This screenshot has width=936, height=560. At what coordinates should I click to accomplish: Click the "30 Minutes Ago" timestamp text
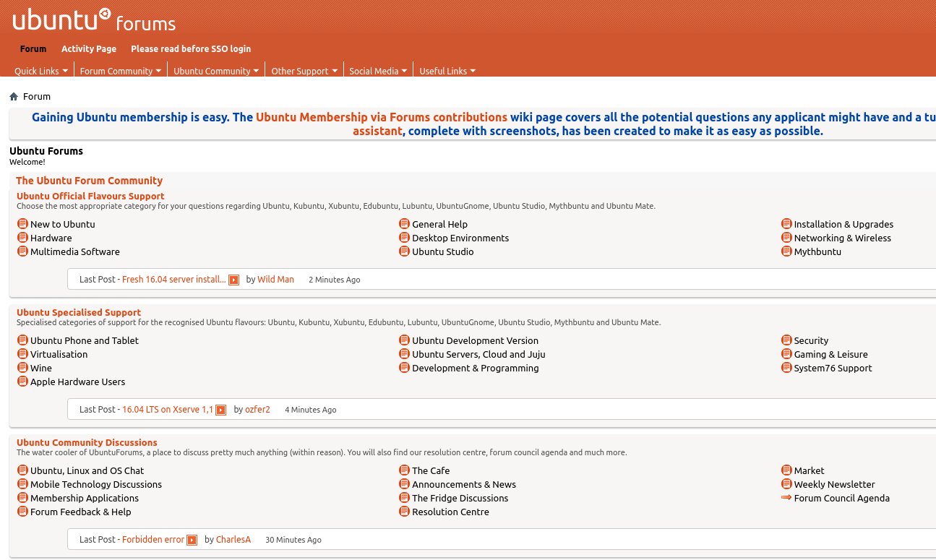click(293, 540)
